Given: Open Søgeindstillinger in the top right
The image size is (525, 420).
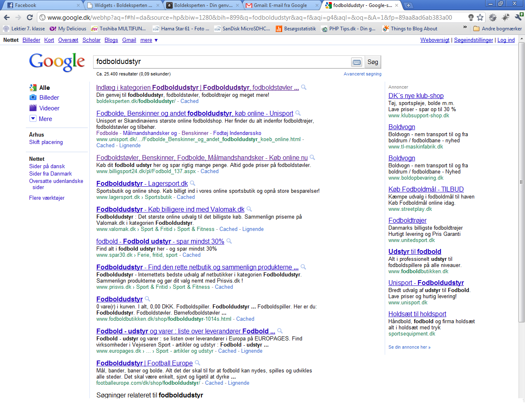Looking at the screenshot, I should [474, 40].
